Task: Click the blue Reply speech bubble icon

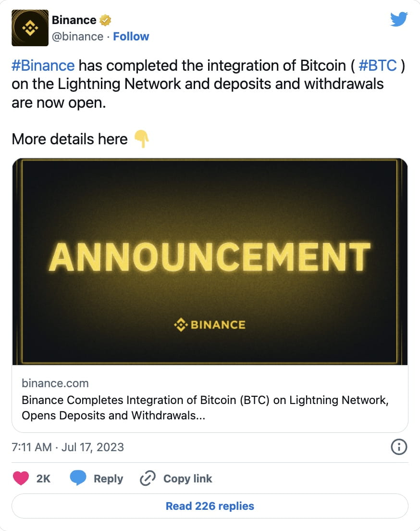Action: tap(79, 478)
